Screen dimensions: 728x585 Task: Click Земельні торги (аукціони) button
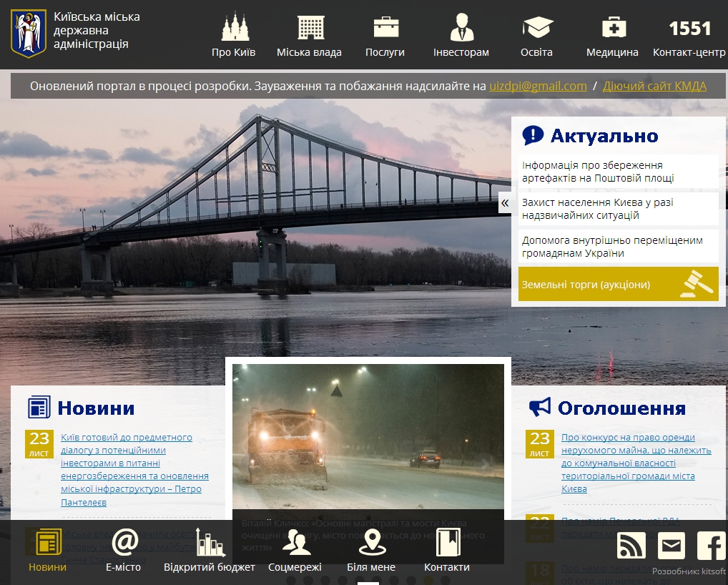(618, 284)
